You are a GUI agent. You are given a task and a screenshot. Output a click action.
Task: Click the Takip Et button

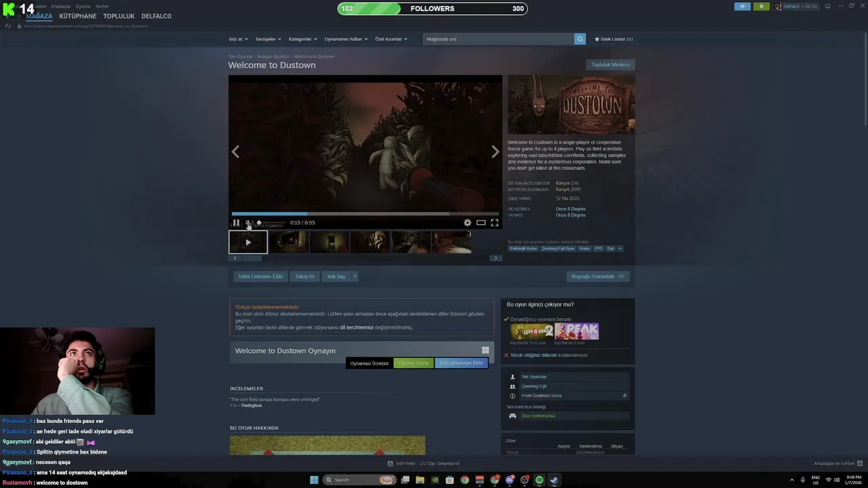(x=304, y=277)
